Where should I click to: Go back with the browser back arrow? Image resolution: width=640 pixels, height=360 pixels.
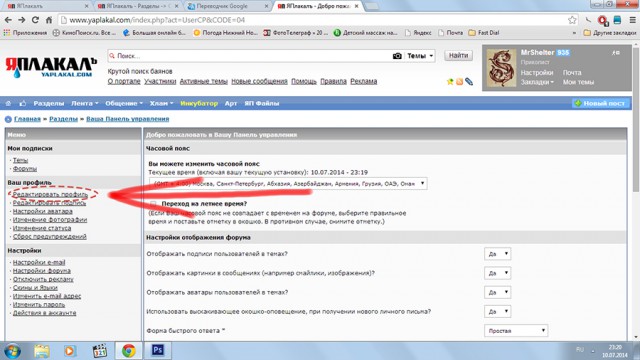point(8,20)
